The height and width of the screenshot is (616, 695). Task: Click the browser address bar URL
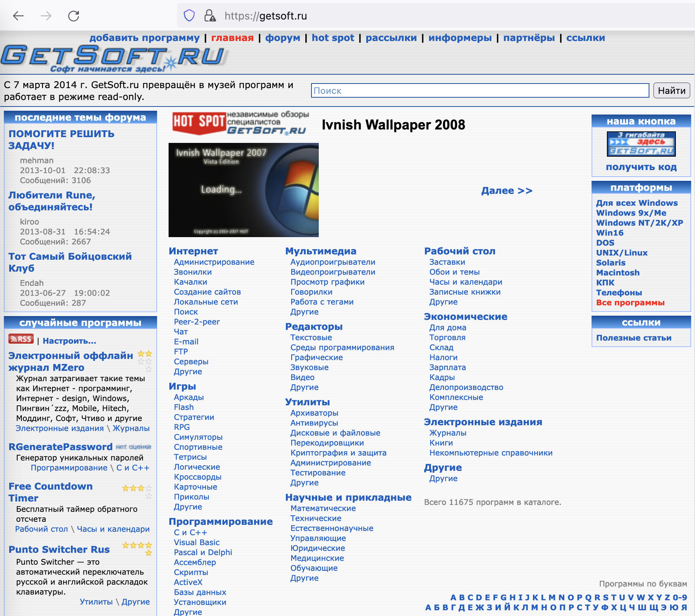tap(266, 16)
